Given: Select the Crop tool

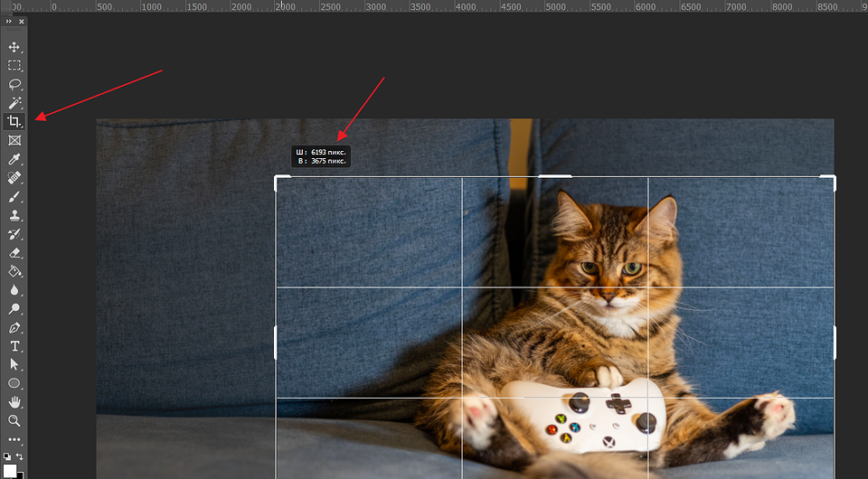Looking at the screenshot, I should (14, 121).
